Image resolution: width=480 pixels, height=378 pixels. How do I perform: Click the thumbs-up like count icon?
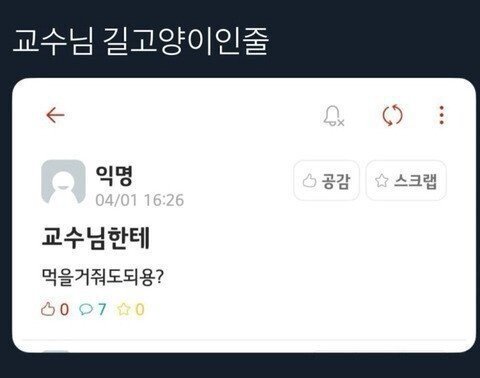click(x=48, y=309)
